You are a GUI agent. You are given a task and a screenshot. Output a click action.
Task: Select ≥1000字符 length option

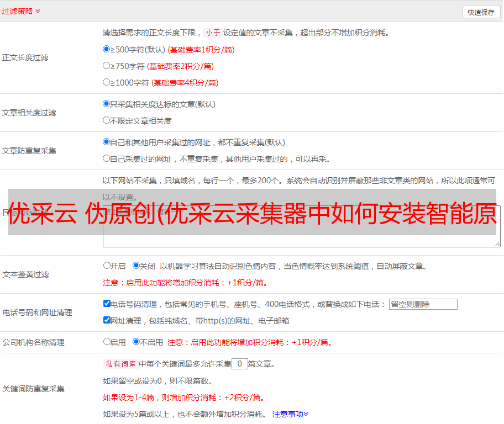[x=107, y=82]
